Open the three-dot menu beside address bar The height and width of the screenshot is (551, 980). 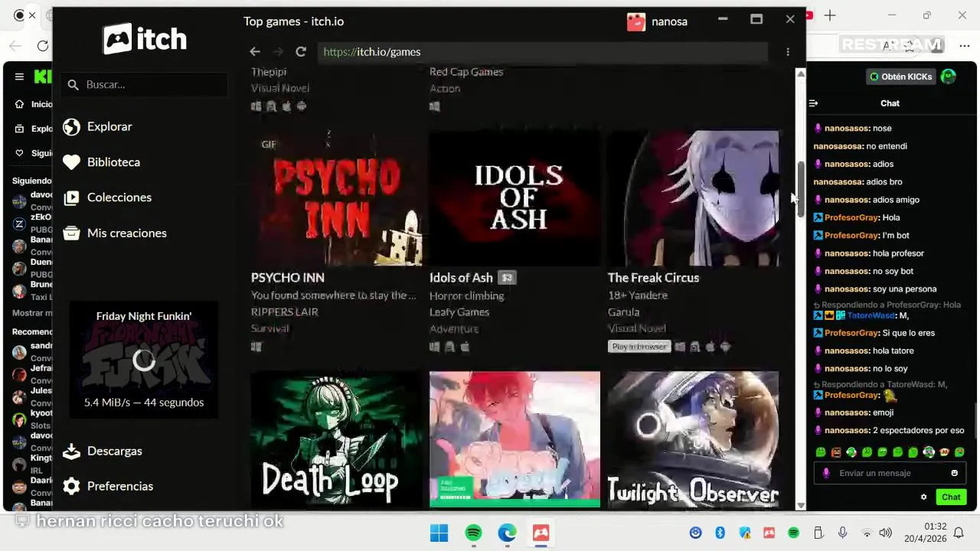[788, 52]
